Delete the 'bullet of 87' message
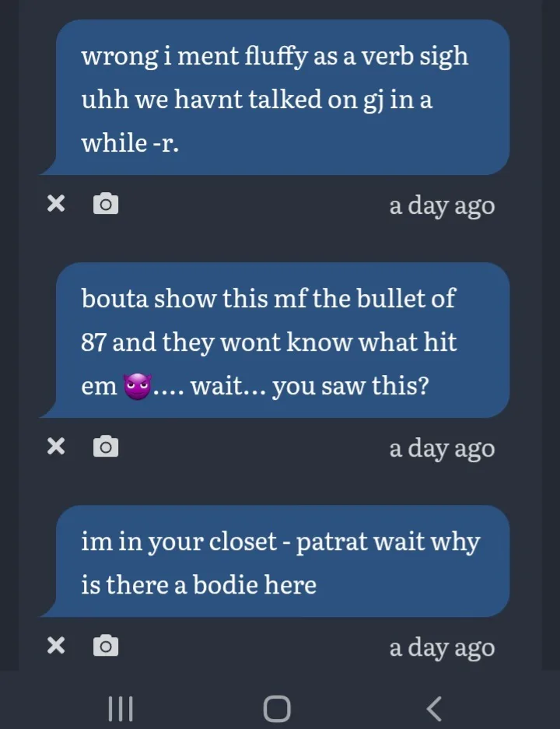This screenshot has height=729, width=560. click(56, 447)
